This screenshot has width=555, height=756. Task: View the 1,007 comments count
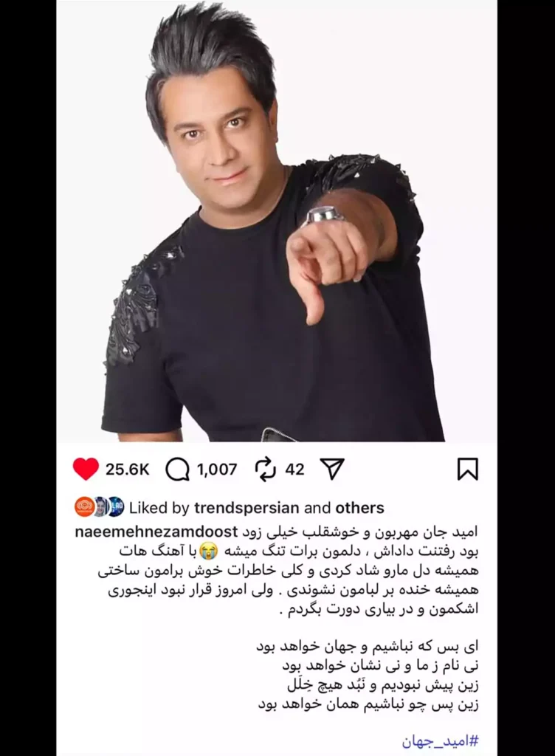[x=217, y=469]
